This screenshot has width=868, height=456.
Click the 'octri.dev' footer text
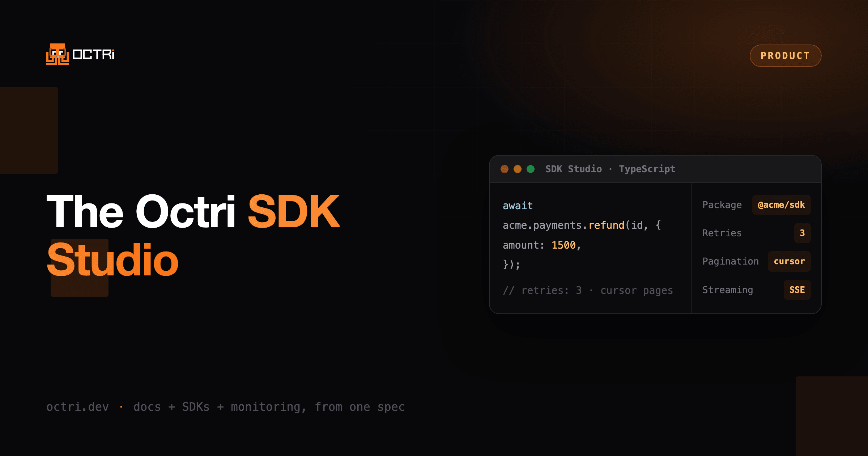[78, 407]
